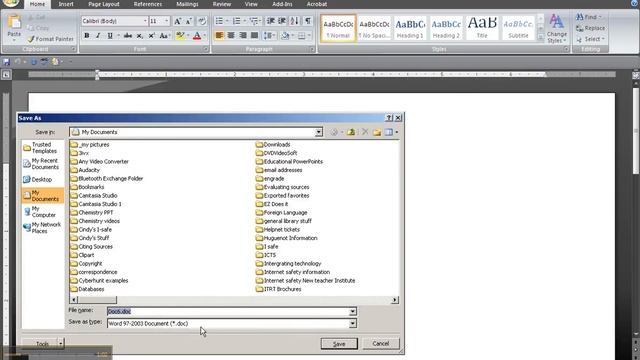Open the Tools dropdown arrow in dialog
The width and height of the screenshot is (640, 360).
(x=60, y=344)
